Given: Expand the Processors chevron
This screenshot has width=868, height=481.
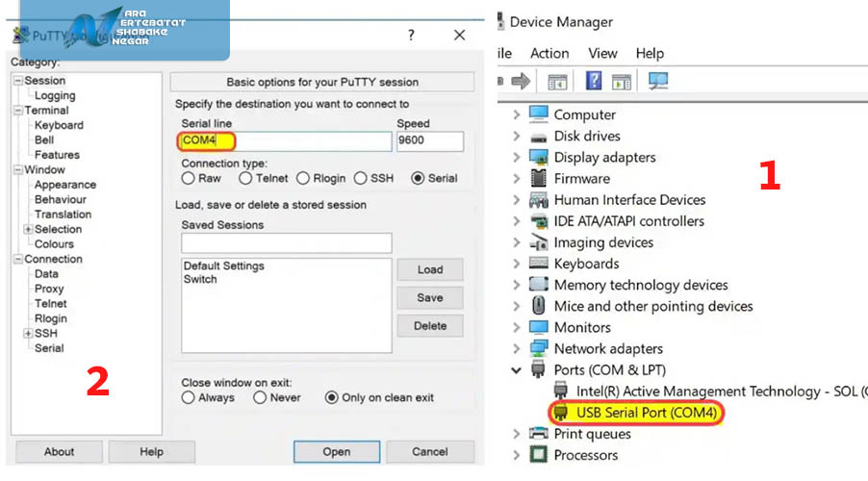Looking at the screenshot, I should click(516, 455).
